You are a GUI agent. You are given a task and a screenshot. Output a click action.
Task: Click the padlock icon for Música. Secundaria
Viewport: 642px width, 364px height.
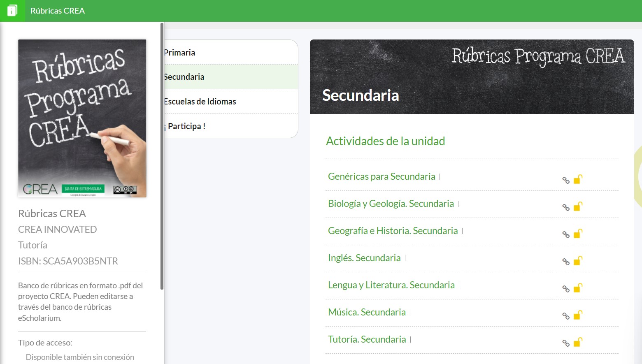click(x=578, y=315)
